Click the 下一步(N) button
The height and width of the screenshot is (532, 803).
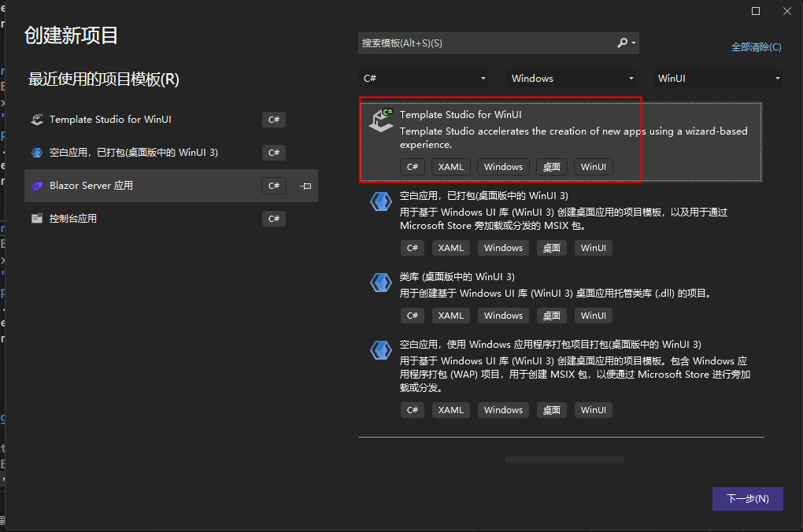pyautogui.click(x=748, y=499)
